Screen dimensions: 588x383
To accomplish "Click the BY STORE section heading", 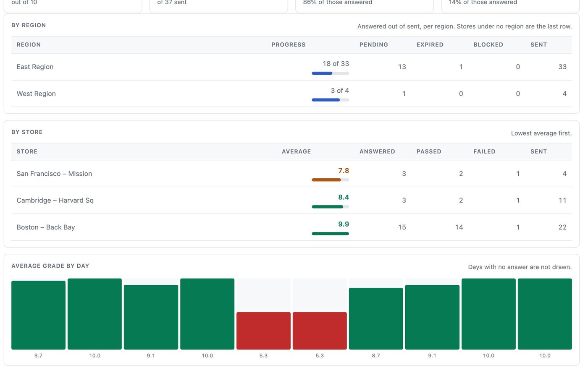I will click(x=27, y=132).
